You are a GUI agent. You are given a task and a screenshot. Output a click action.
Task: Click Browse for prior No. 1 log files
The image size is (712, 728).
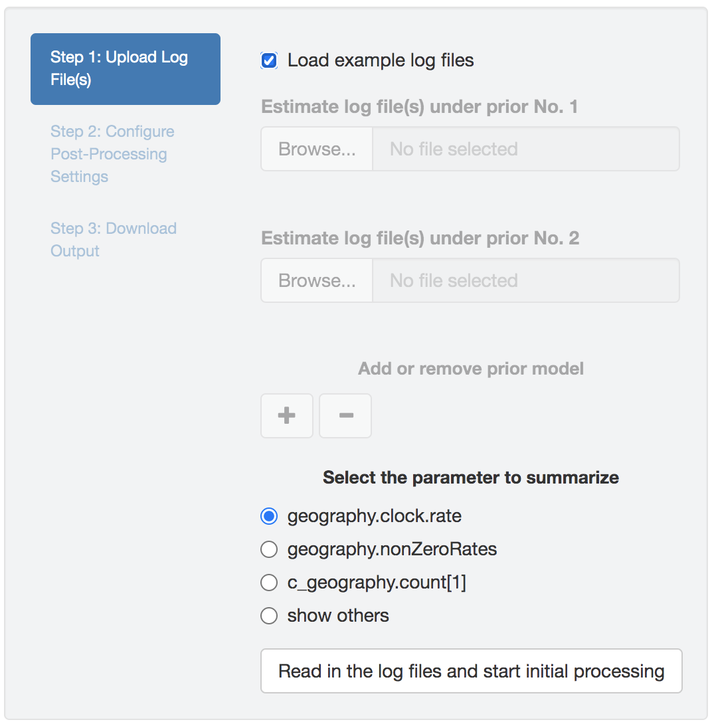pos(317,149)
